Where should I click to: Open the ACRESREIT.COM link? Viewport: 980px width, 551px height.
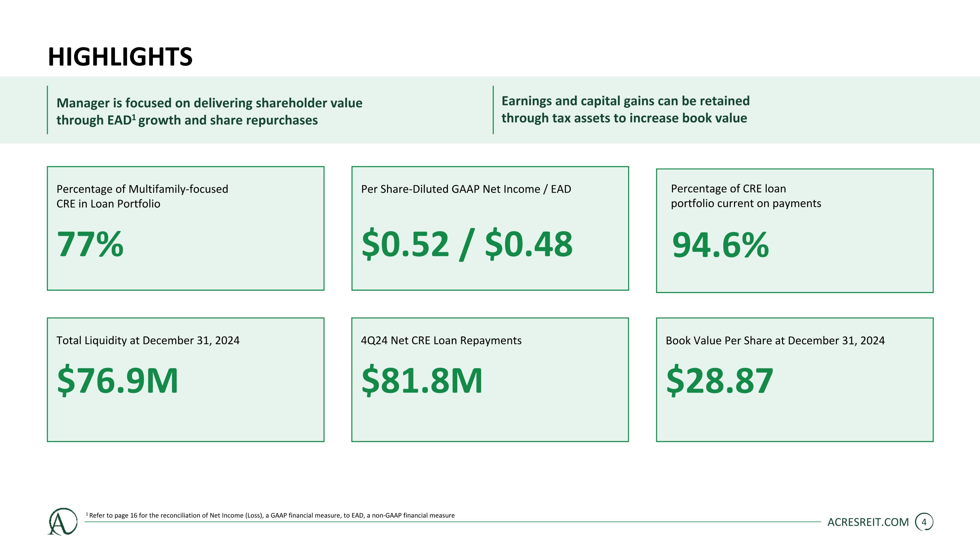[868, 523]
